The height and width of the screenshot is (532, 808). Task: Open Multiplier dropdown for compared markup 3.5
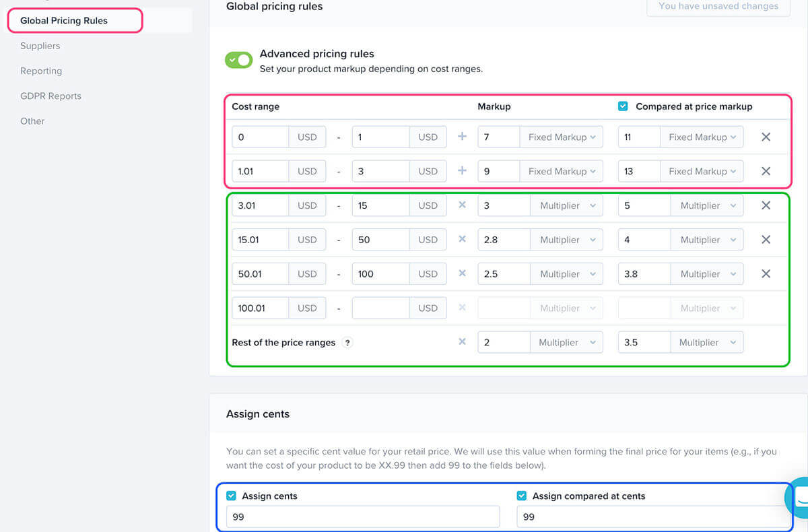point(707,342)
